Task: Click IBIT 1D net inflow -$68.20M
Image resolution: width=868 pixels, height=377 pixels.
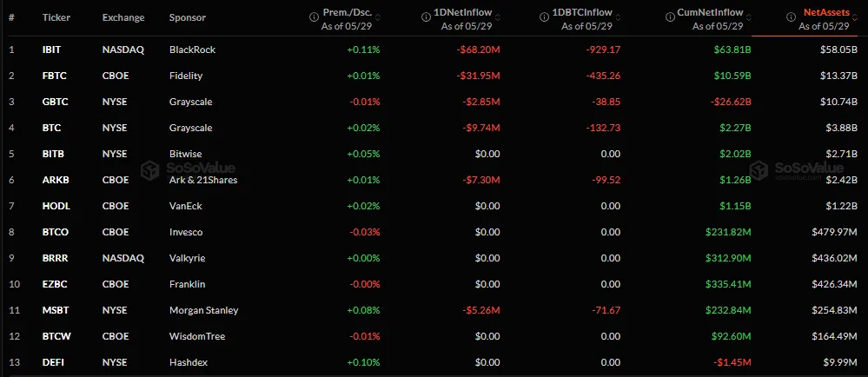Action: pyautogui.click(x=479, y=50)
